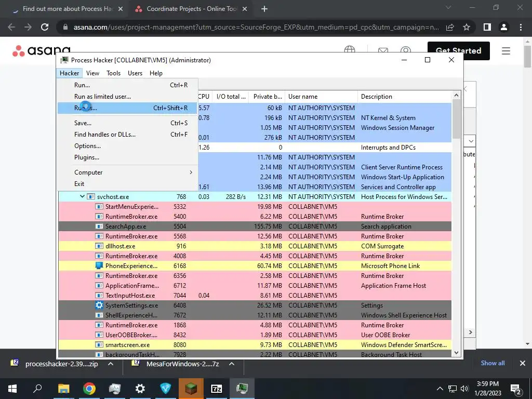The height and width of the screenshot is (399, 532).
Task: Click the process list scroll-up arrow
Action: (x=456, y=96)
